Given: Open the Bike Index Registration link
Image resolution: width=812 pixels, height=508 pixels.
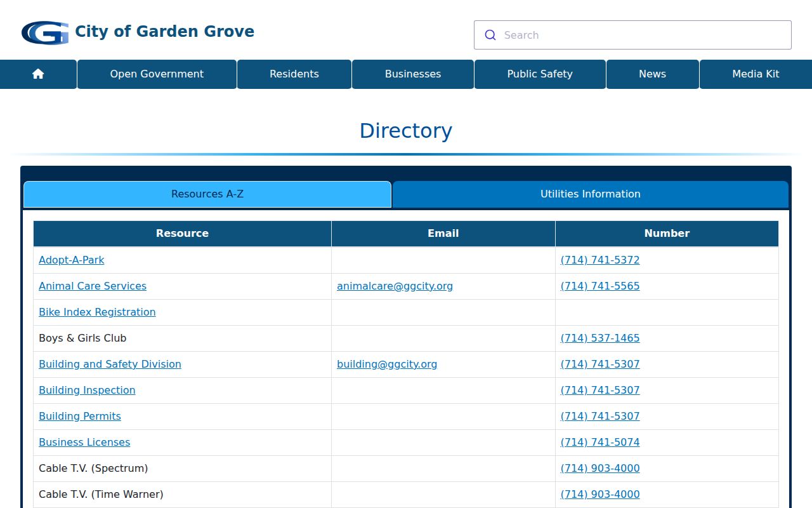Looking at the screenshot, I should (x=97, y=312).
